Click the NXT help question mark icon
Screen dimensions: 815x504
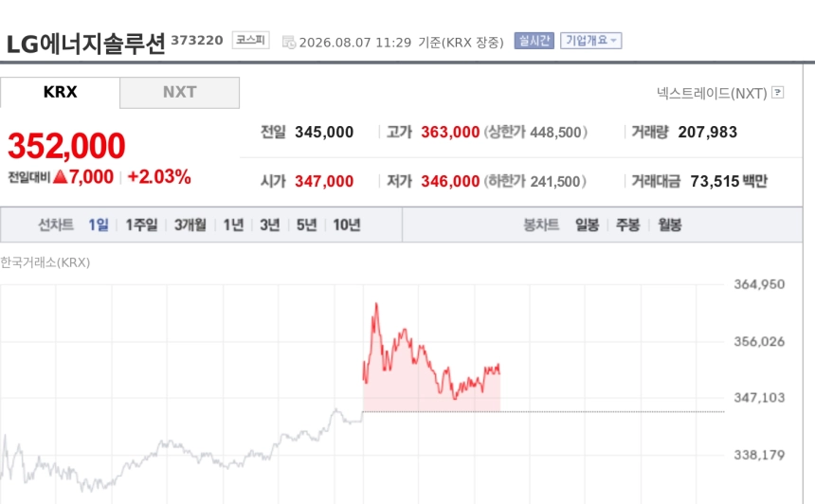pos(778,93)
